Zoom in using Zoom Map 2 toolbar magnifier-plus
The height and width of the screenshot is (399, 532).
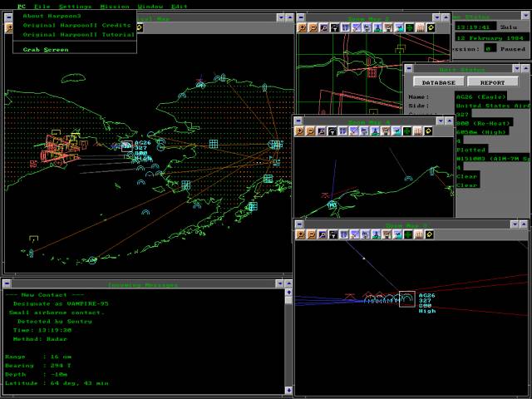click(x=302, y=27)
